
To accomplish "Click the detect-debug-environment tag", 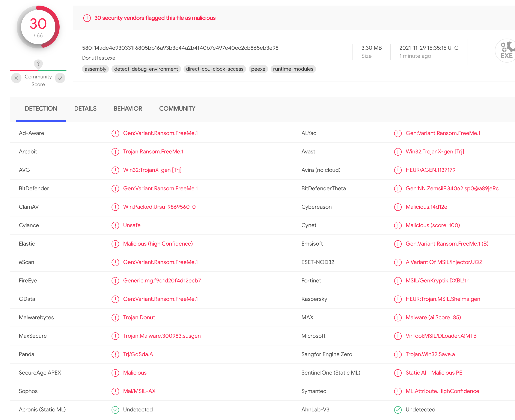I will (x=146, y=69).
